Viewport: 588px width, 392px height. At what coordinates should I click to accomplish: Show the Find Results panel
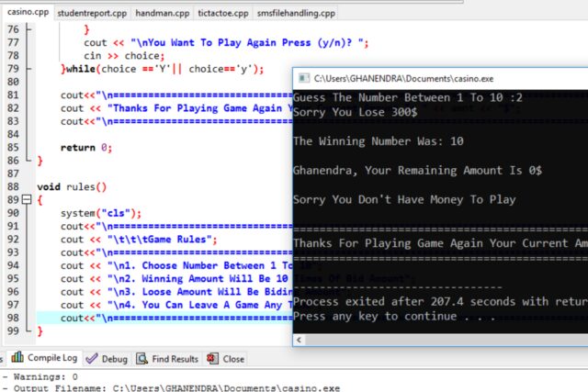(167, 359)
